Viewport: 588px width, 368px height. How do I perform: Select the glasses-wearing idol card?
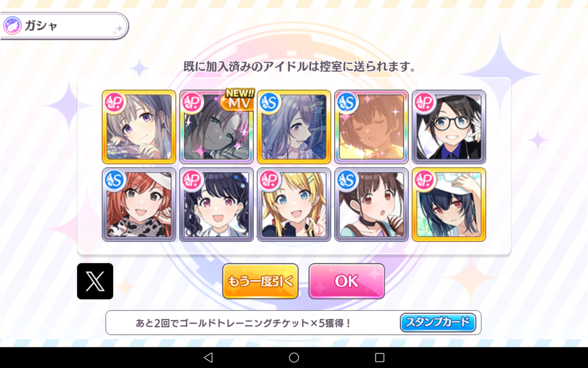[449, 127]
